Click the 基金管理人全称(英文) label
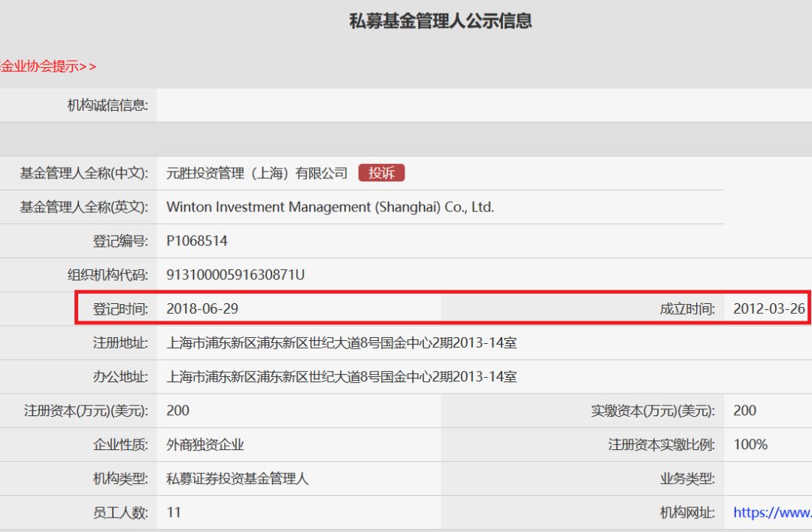 click(84, 207)
